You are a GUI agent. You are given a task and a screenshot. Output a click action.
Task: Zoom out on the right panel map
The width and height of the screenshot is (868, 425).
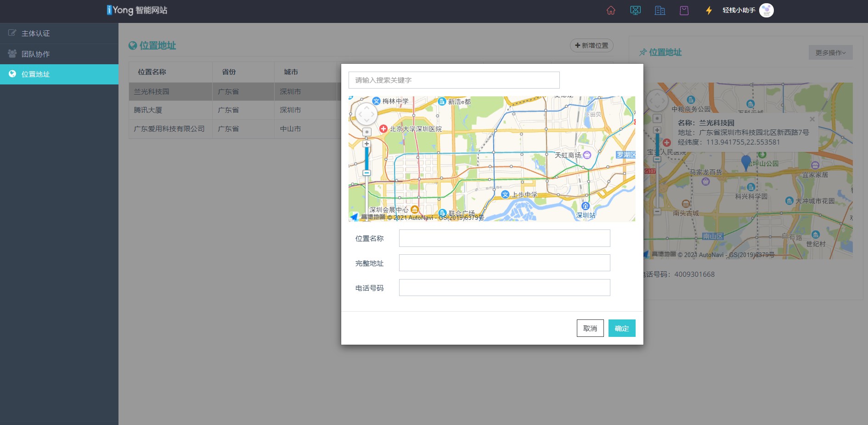coord(657,212)
